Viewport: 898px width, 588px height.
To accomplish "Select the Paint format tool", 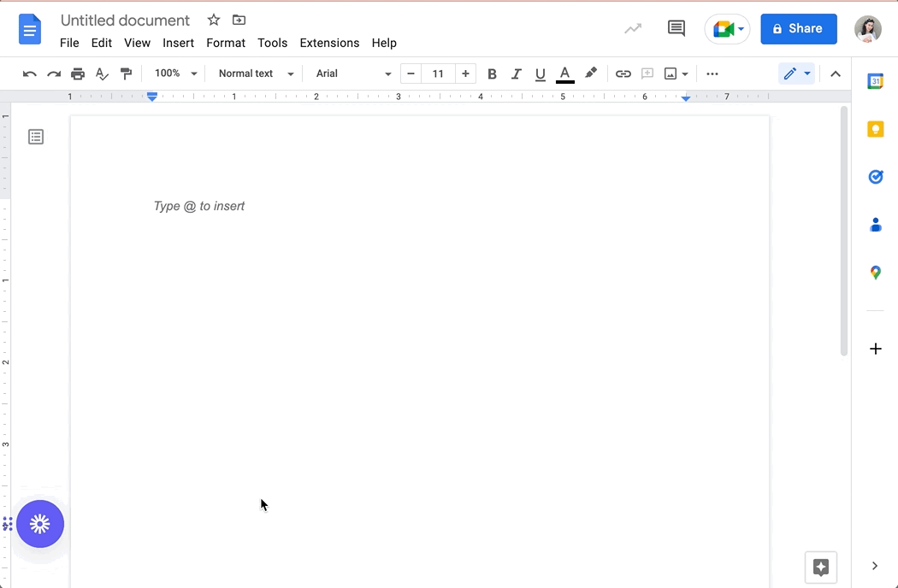I will click(x=127, y=74).
